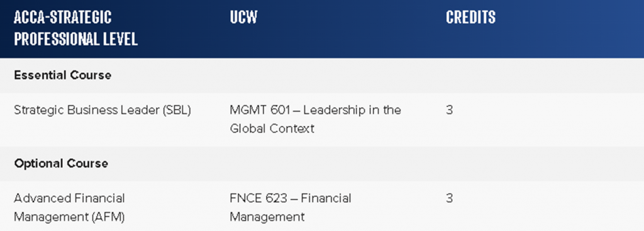The width and height of the screenshot is (644, 231).
Task: Click the 'ACCA-STRATEGIC' header text line
Action: point(63,17)
